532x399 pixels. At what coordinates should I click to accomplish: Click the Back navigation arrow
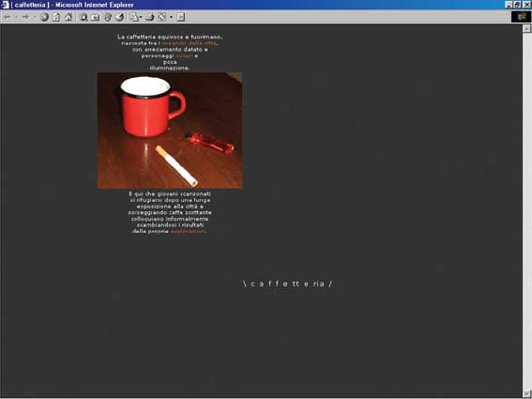pos(8,17)
